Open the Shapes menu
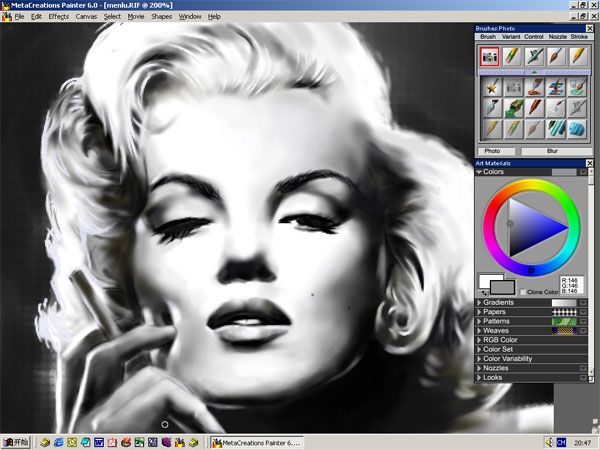 pyautogui.click(x=161, y=16)
